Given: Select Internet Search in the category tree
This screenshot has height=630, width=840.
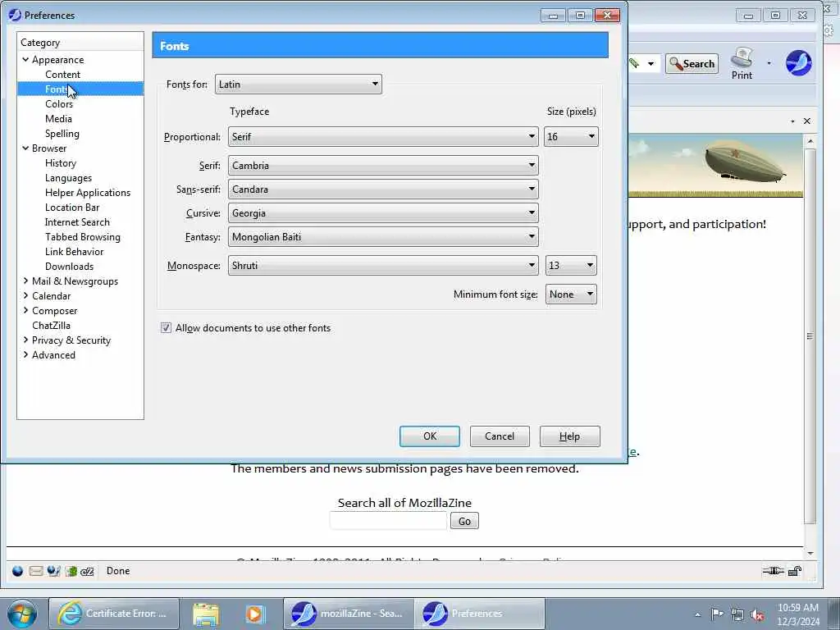Looking at the screenshot, I should (77, 222).
